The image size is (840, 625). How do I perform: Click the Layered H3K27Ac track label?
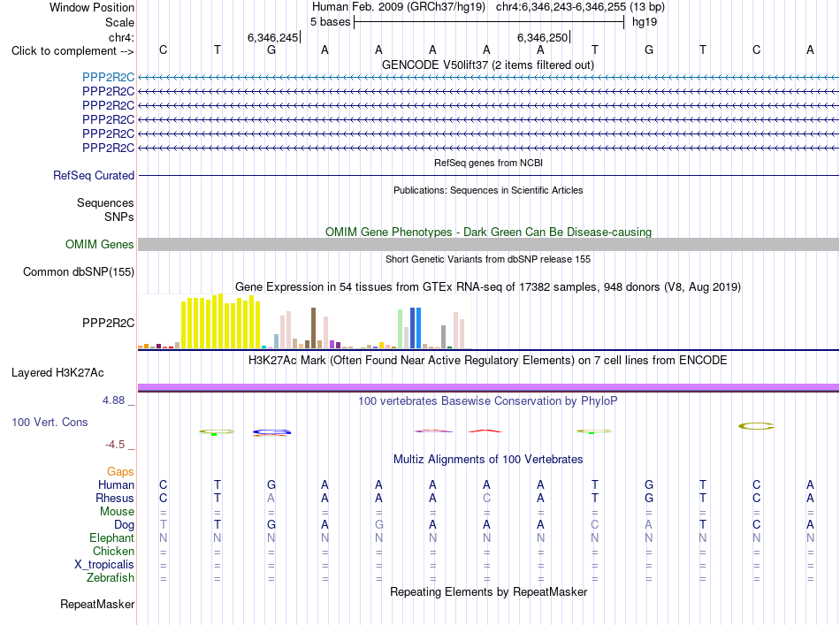point(57,373)
